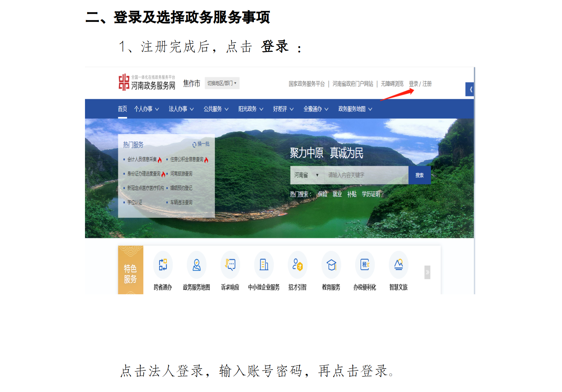Viewport: 562px width, 392px height.
Task: Open the 教育服务 icon
Action: click(x=331, y=265)
